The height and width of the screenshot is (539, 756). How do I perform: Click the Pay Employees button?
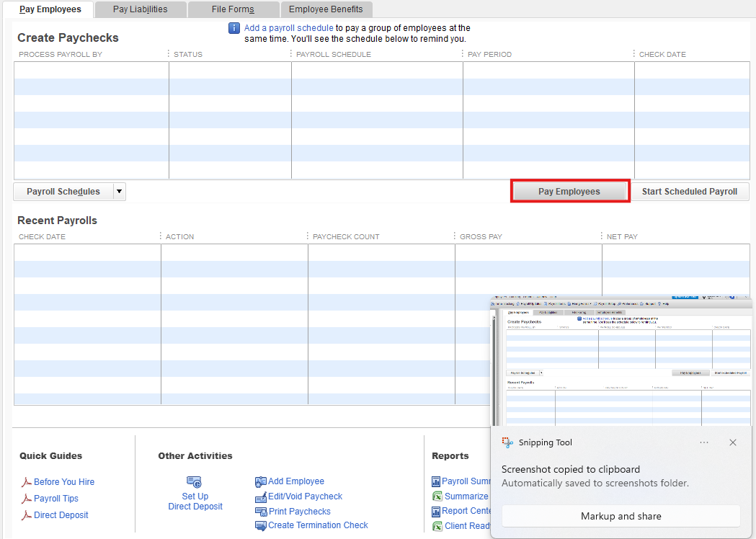point(569,192)
